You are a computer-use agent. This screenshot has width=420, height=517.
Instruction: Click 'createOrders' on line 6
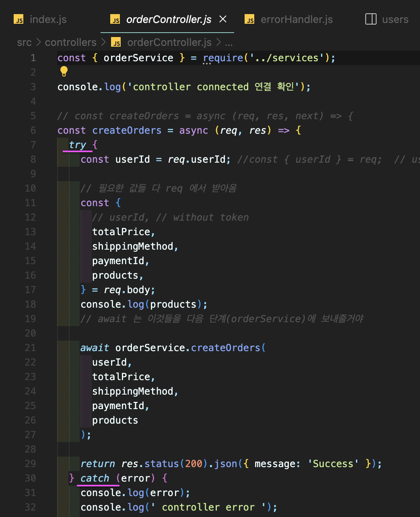(x=127, y=130)
